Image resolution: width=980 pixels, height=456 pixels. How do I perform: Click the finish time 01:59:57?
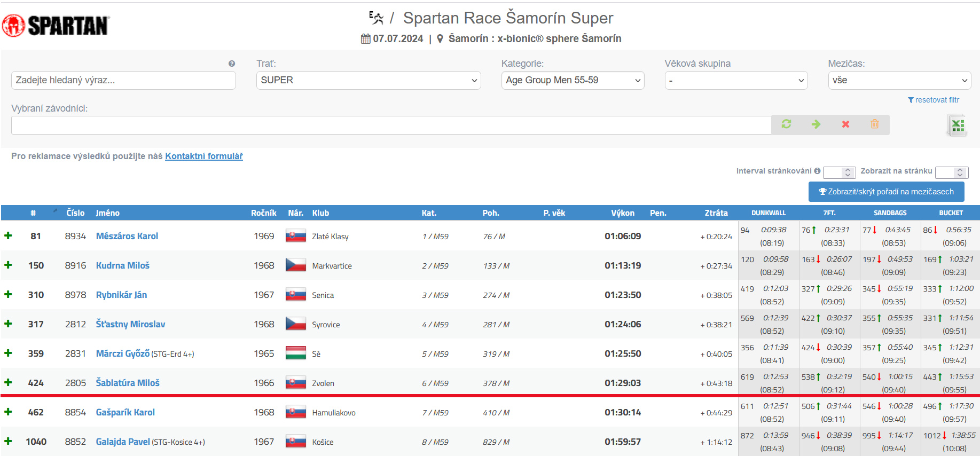(623, 442)
